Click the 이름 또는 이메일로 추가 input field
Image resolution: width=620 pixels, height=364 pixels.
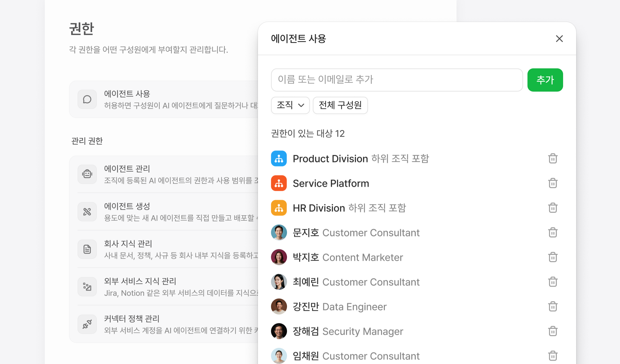point(397,80)
